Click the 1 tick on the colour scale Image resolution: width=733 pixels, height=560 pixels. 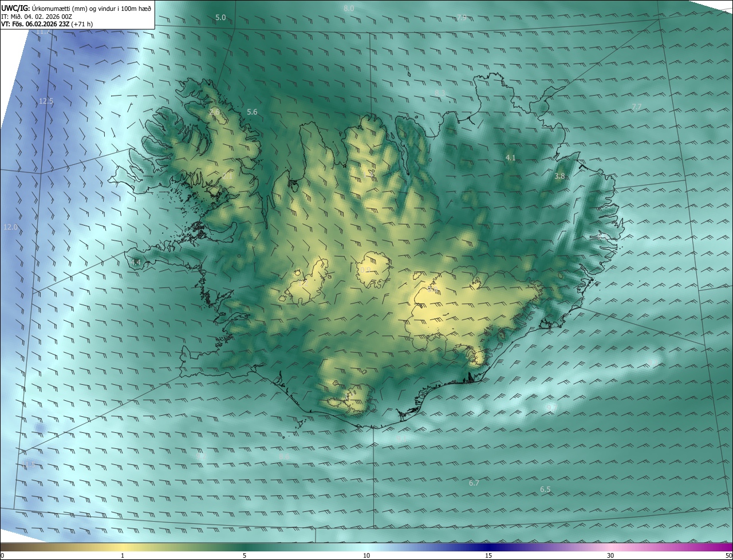(x=123, y=555)
